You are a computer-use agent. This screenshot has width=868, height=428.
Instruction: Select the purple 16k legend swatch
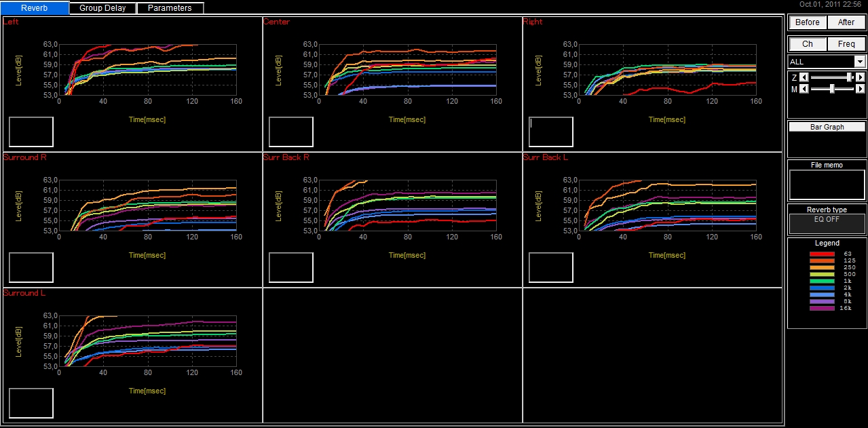point(822,309)
